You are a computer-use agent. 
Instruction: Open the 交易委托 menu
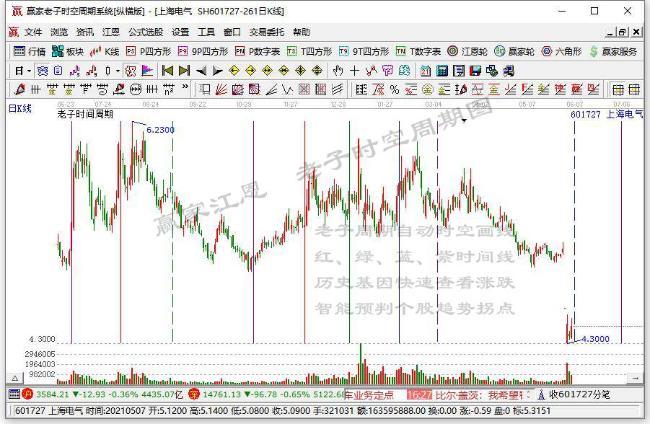point(267,32)
